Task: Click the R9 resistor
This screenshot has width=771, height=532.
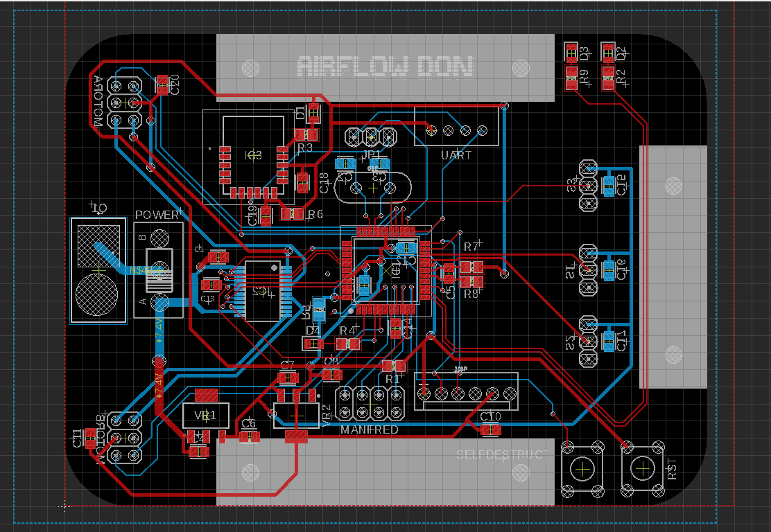Action: pyautogui.click(x=571, y=78)
